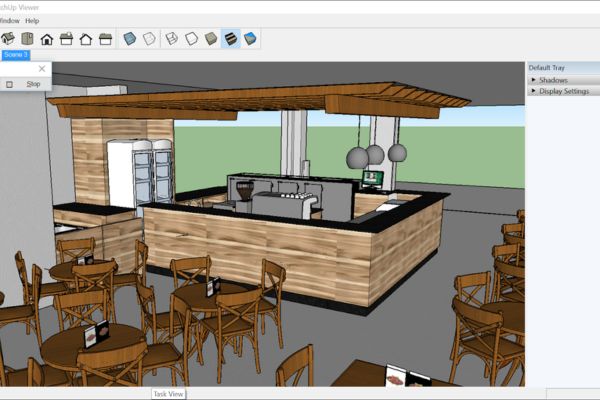Expand the Shadows panel
Image resolution: width=600 pixels, height=400 pixels.
tap(564, 80)
